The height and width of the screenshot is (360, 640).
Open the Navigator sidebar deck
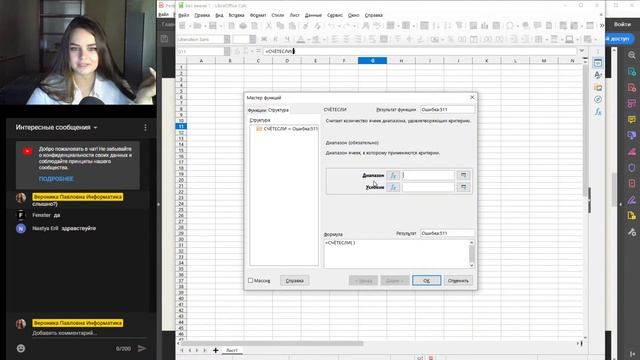point(598,99)
